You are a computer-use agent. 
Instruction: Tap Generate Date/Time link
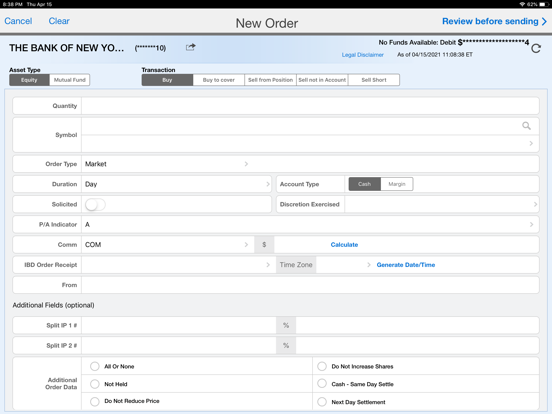(x=406, y=265)
